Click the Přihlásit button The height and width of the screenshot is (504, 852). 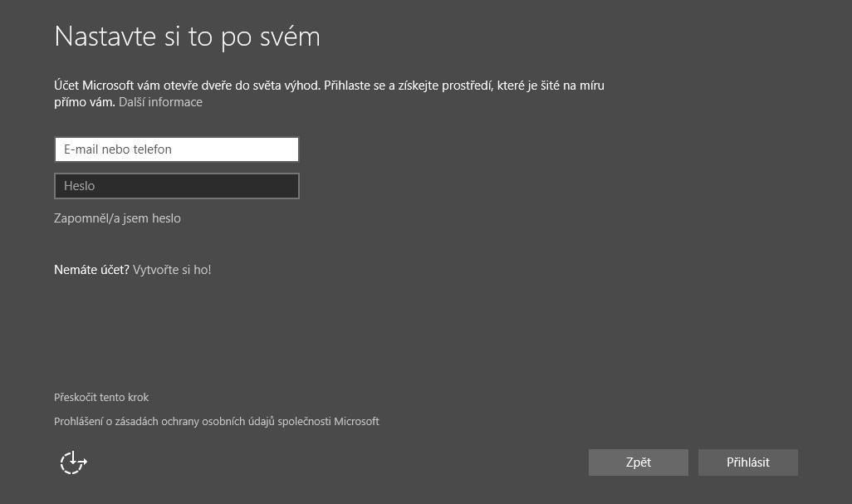click(747, 462)
